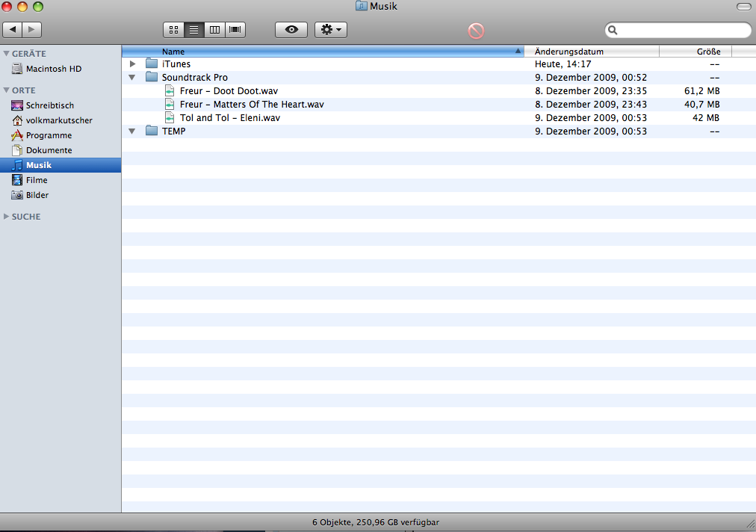756x532 pixels.
Task: Collapse the TEMP folder triangle
Action: (132, 132)
